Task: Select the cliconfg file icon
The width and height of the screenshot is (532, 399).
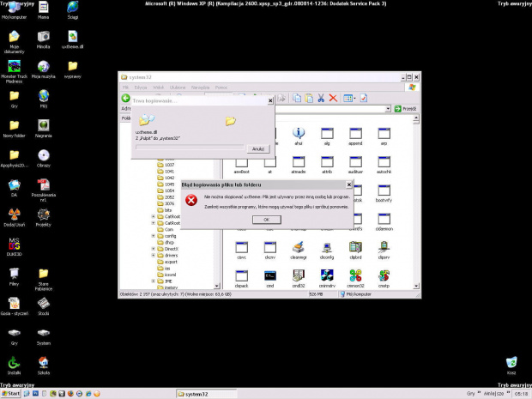Action: click(x=327, y=250)
